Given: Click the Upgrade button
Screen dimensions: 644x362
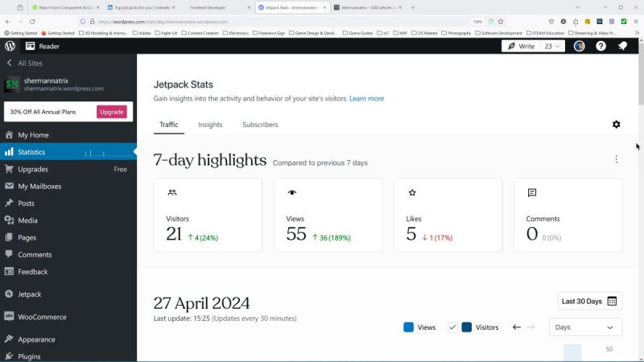Looking at the screenshot, I should [x=111, y=112].
